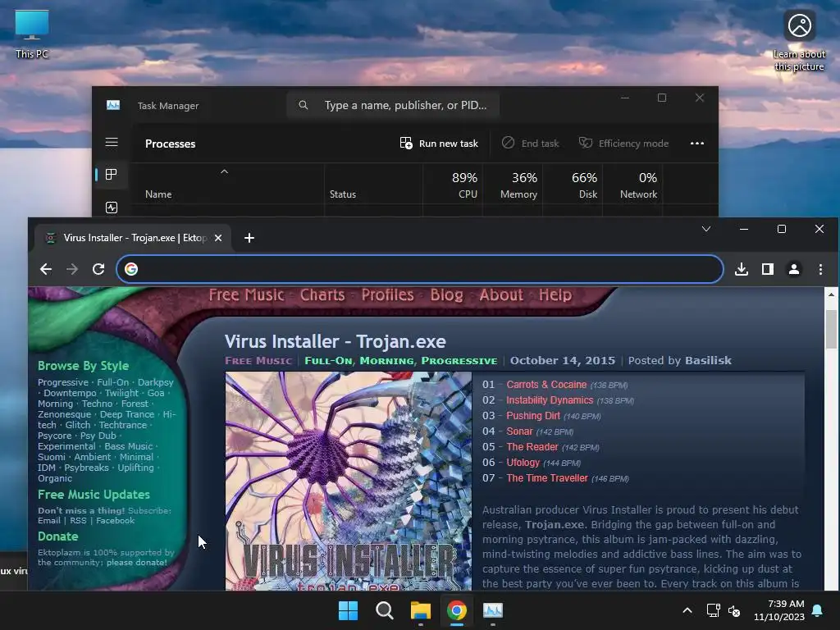Click the sort direction chevron above Name
Image resolution: width=840 pixels, height=630 pixels.
point(225,171)
